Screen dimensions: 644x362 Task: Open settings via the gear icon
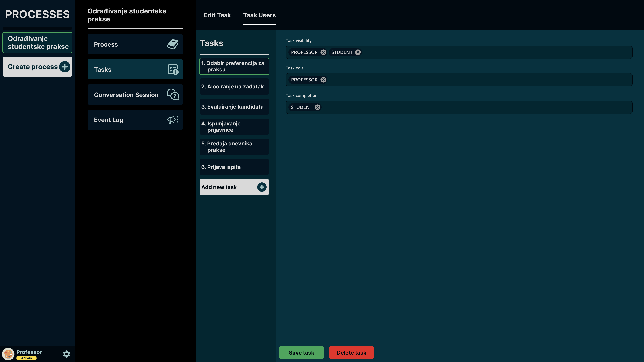67,354
